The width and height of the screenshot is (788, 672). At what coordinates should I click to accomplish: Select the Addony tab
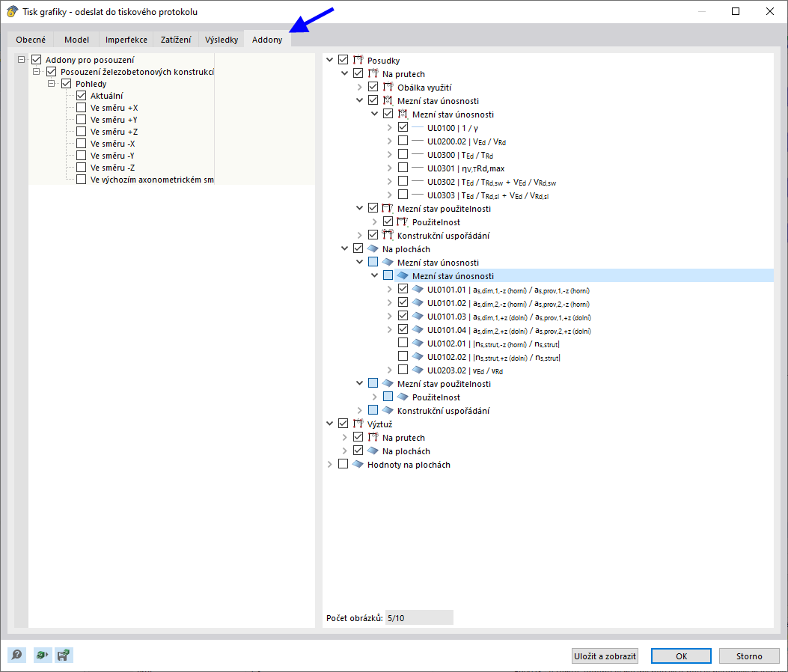click(267, 39)
